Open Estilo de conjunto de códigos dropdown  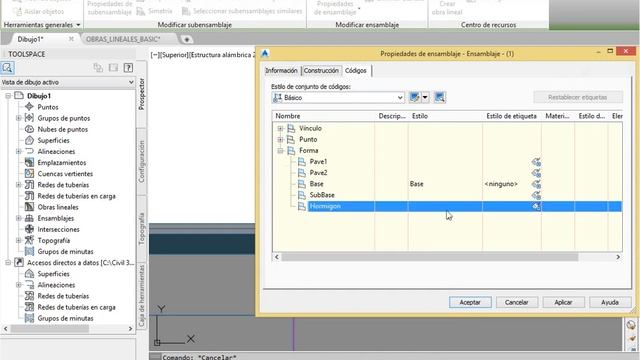(x=400, y=98)
